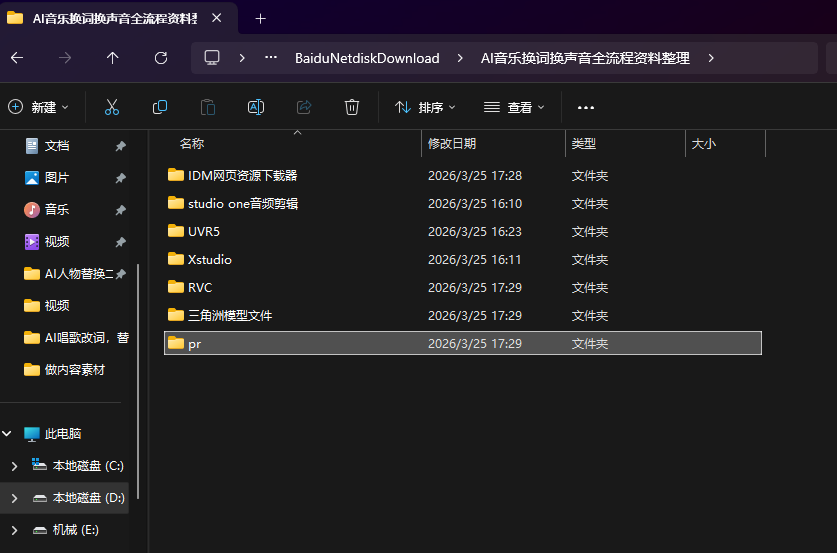
Task: Click the Rename icon in toolbar
Action: coord(256,107)
